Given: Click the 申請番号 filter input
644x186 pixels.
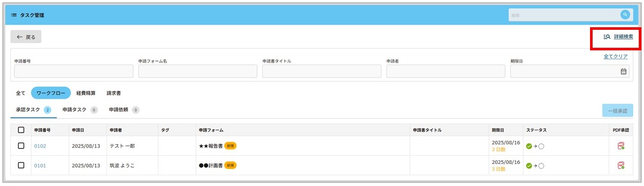Looking at the screenshot, I should [x=73, y=71].
